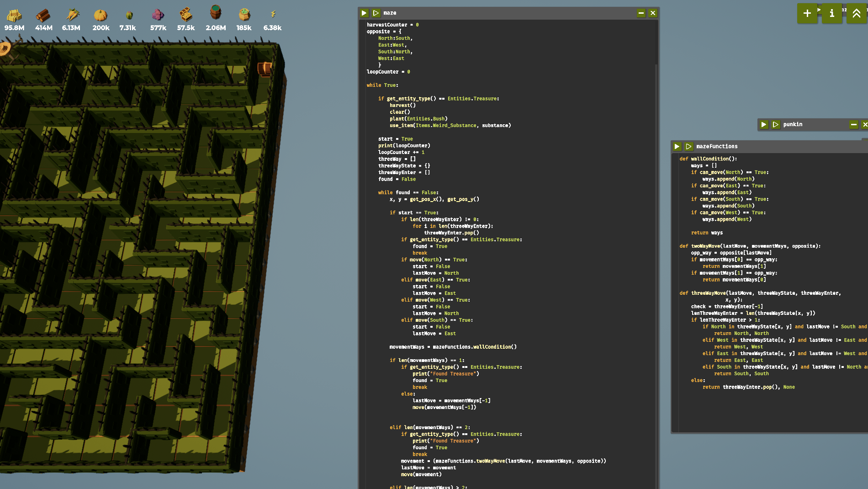
Task: Click the 'print(loopCounter)' line
Action: pos(404,146)
